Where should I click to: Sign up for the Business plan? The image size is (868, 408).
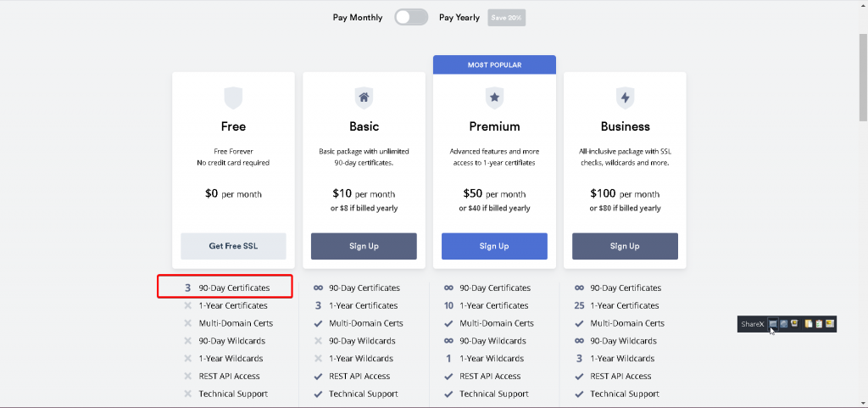click(625, 246)
